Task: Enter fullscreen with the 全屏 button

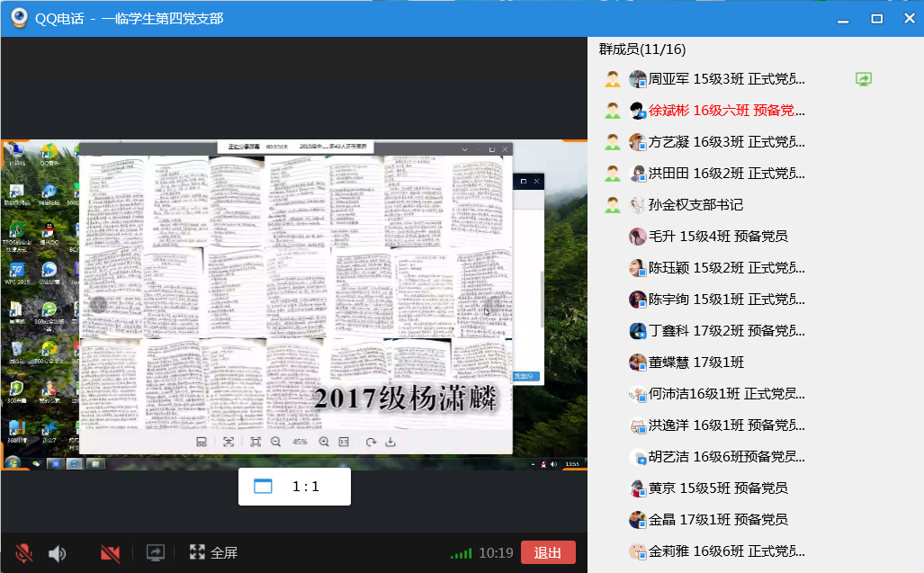Action: (x=213, y=552)
